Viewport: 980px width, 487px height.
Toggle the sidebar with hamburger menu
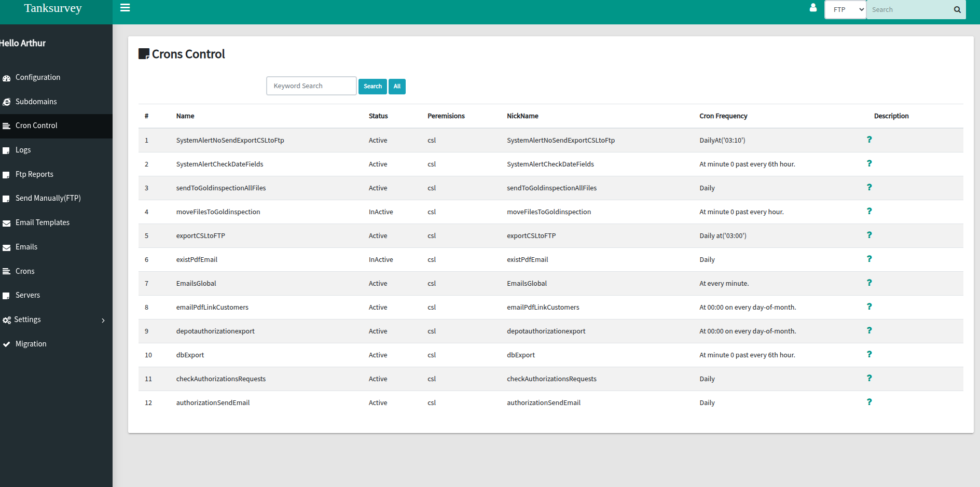coord(125,8)
